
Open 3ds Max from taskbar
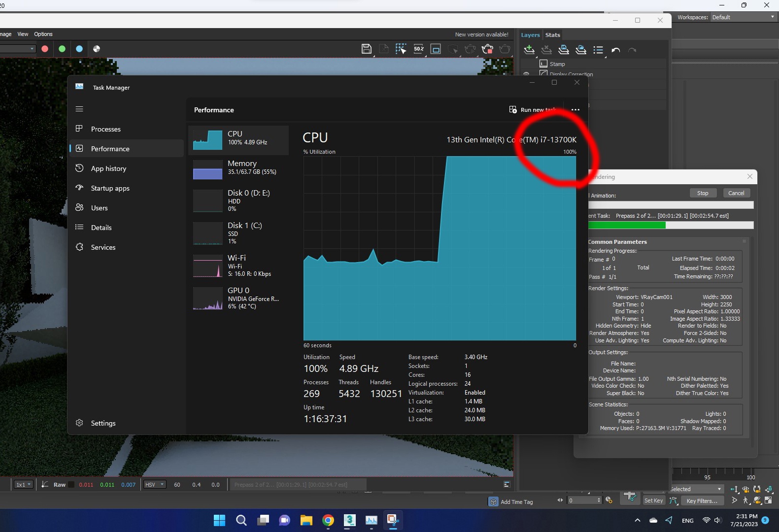(349, 520)
